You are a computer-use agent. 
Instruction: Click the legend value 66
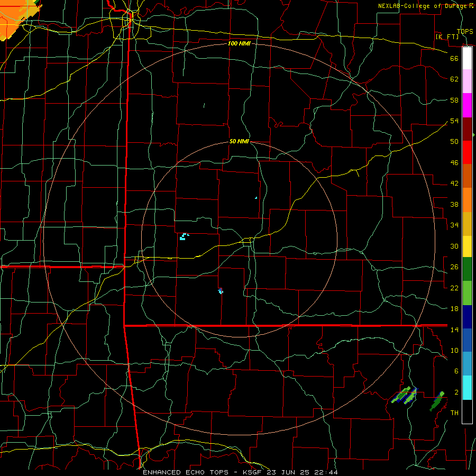(x=454, y=58)
